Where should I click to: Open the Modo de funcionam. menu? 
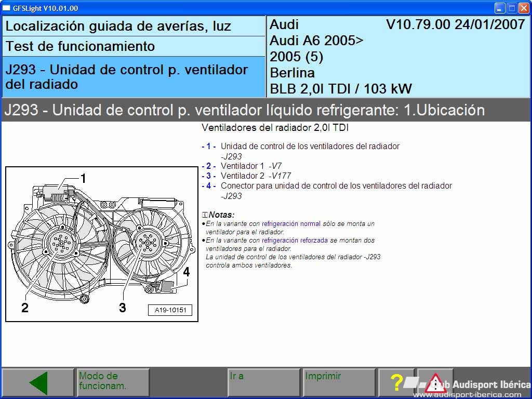(113, 383)
